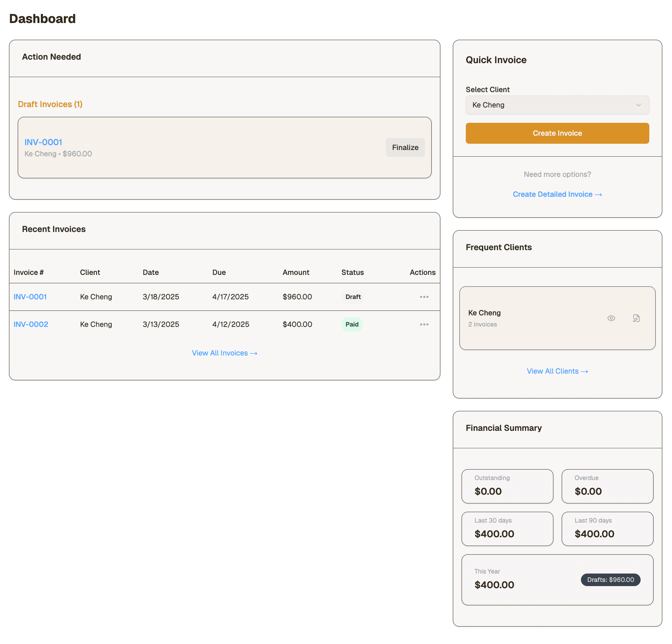Image resolution: width=672 pixels, height=644 pixels.
Task: Click the Paid status badge on INV-0002
Action: click(x=352, y=324)
